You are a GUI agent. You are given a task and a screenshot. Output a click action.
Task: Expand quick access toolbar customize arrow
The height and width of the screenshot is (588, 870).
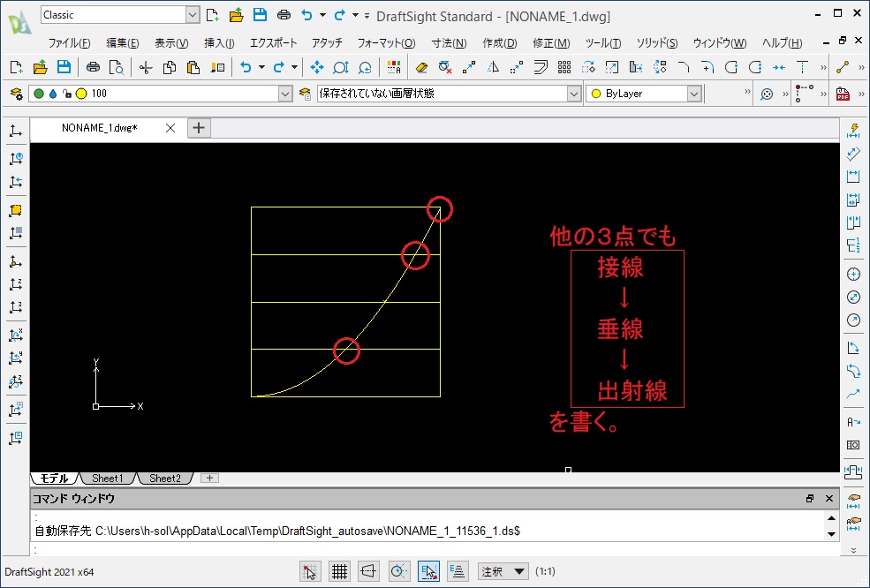tap(367, 16)
